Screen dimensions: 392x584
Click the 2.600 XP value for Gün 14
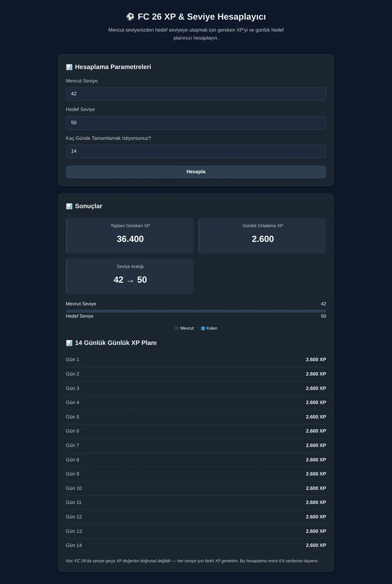point(316,545)
